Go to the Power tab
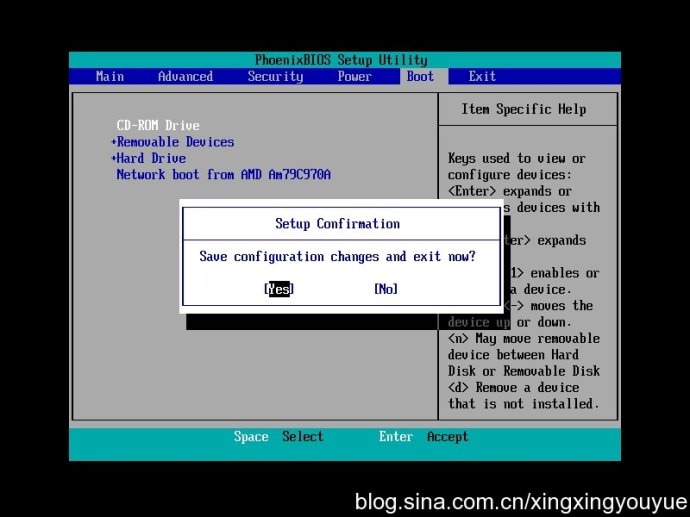The height and width of the screenshot is (517, 690). [x=354, y=77]
